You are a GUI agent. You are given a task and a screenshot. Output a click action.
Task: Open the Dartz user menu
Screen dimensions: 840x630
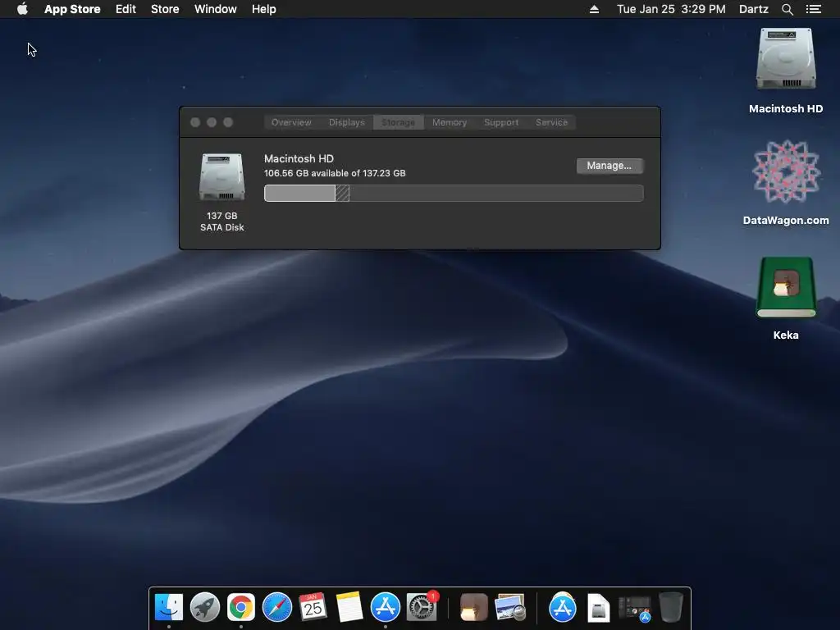[x=754, y=9]
